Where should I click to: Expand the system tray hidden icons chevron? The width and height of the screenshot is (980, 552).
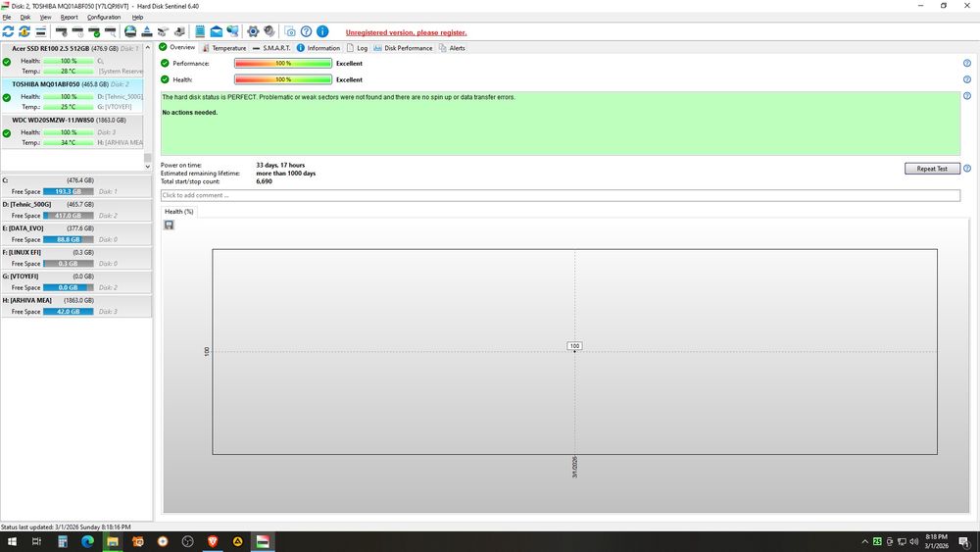click(865, 541)
